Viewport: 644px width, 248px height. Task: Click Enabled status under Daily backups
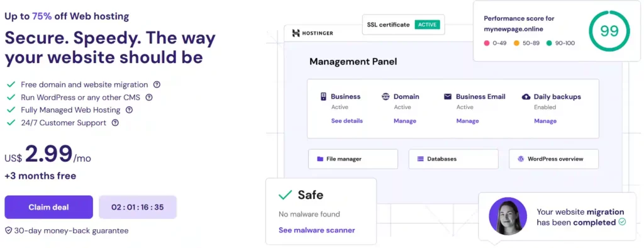point(545,107)
